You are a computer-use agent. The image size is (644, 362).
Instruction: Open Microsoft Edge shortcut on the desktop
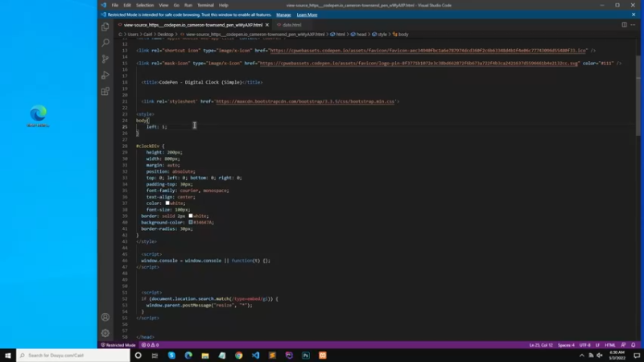(38, 116)
